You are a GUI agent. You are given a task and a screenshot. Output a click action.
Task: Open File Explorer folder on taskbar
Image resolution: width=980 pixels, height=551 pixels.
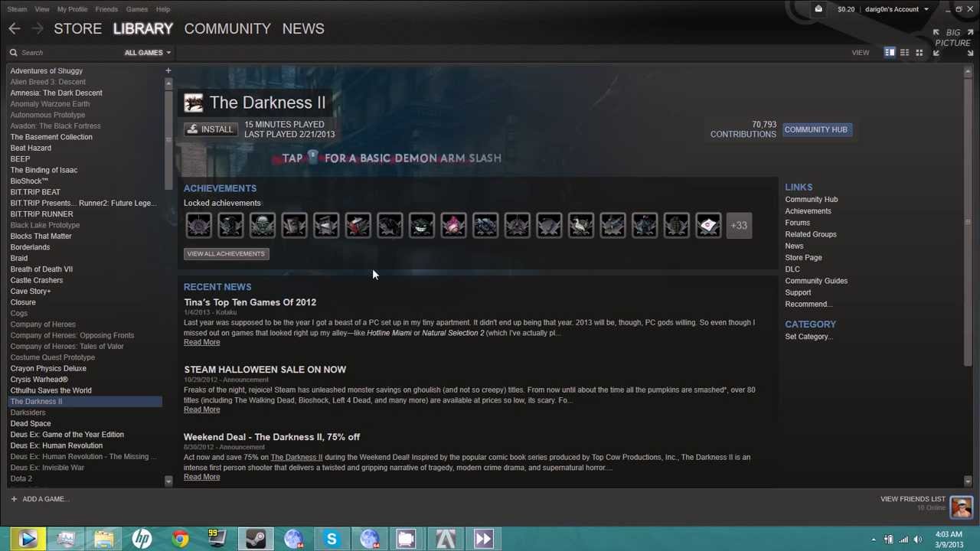[x=104, y=539]
